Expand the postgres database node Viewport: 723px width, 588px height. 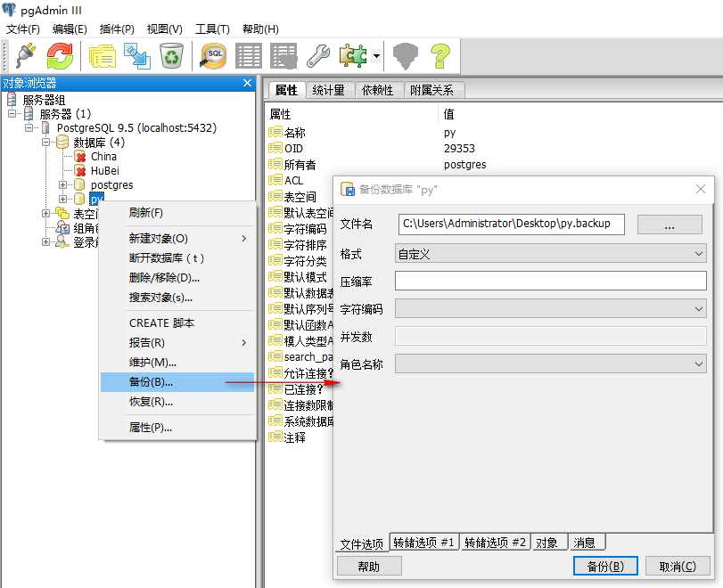(x=62, y=184)
